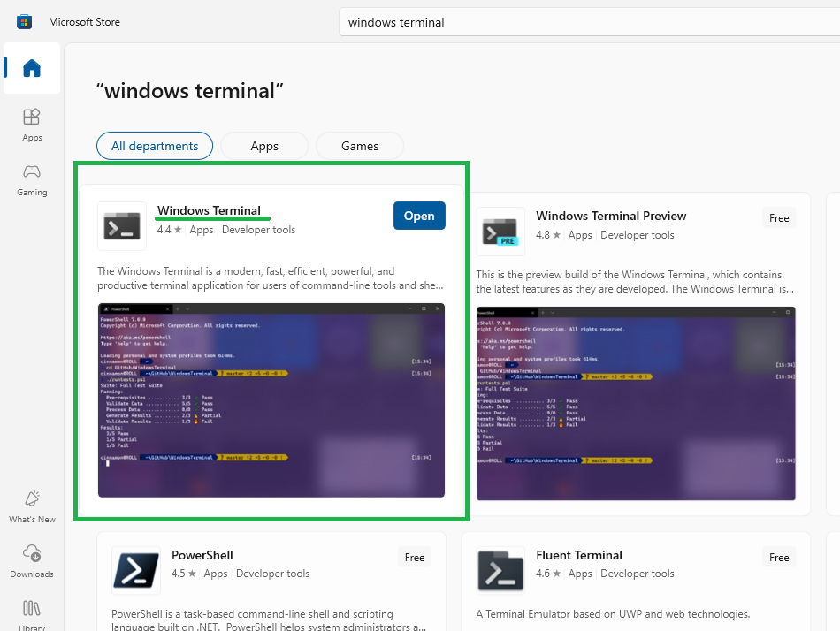The width and height of the screenshot is (840, 631).
Task: Click the Windows Terminal app icon
Action: pyautogui.click(x=122, y=226)
